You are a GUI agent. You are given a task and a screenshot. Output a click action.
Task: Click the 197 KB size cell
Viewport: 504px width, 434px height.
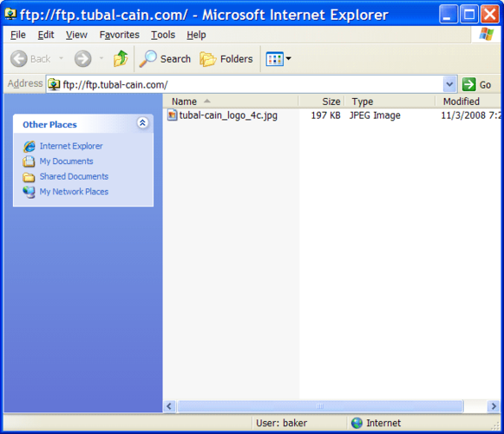325,115
